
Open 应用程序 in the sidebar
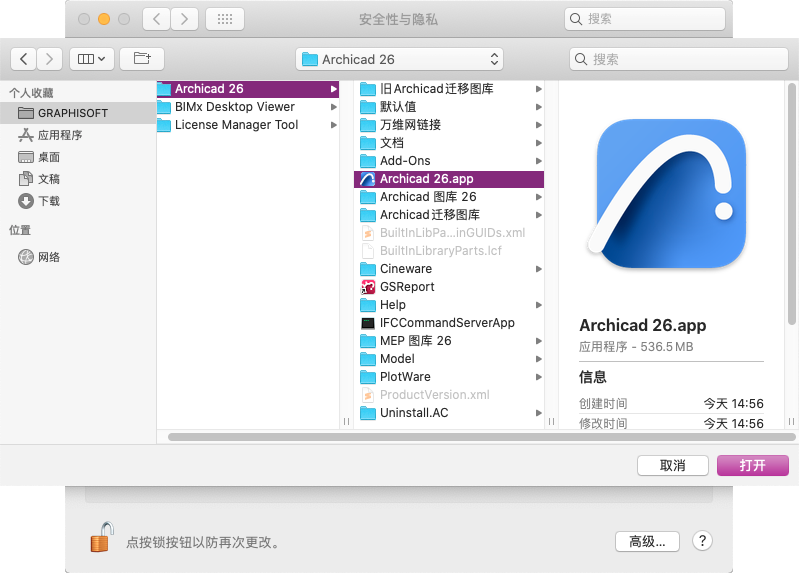(x=78, y=135)
